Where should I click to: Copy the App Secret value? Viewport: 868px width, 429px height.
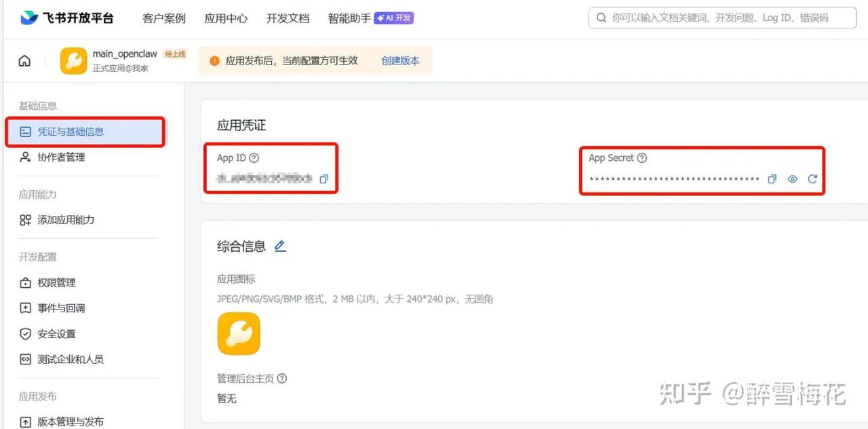[x=772, y=179]
